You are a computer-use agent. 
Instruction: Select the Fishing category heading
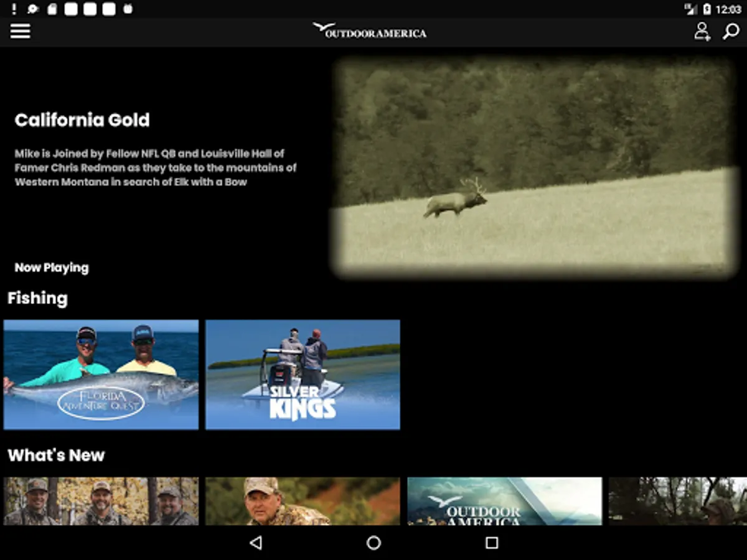tap(37, 298)
